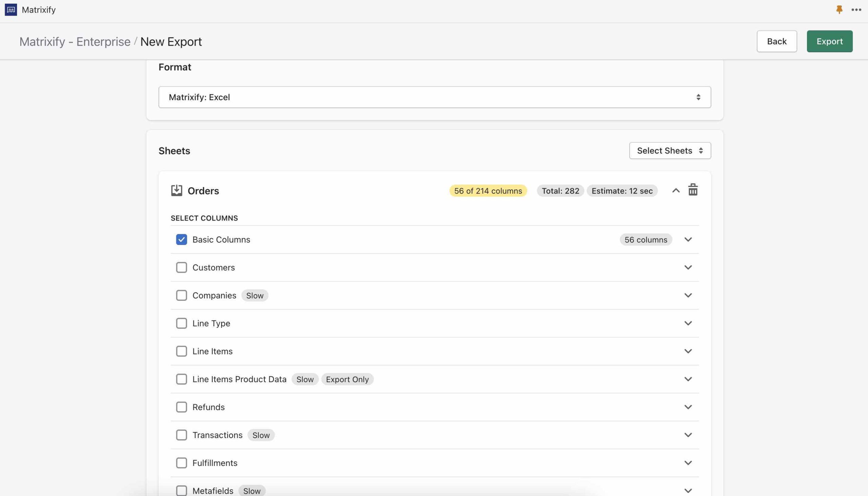
Task: Open the Select Sheets dropdown
Action: click(670, 150)
